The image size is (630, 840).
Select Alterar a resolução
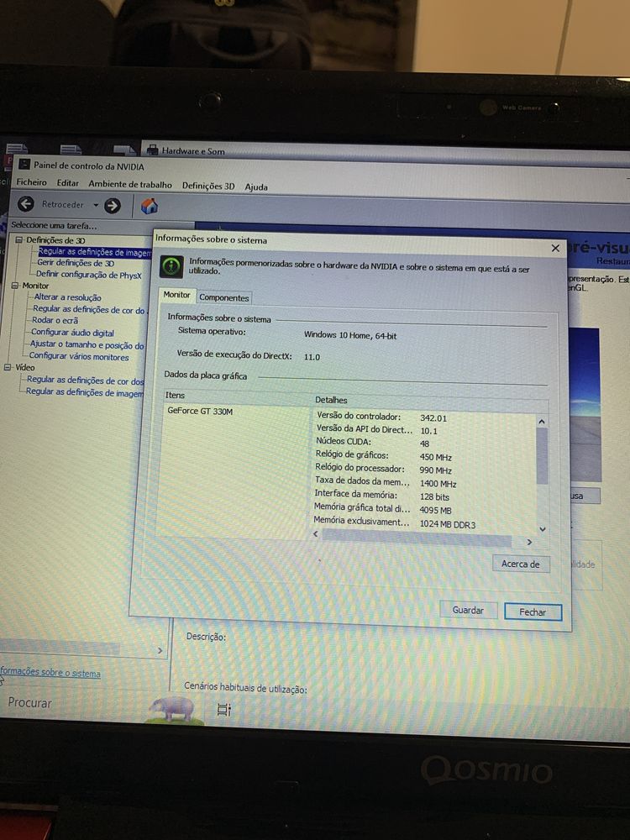click(67, 297)
